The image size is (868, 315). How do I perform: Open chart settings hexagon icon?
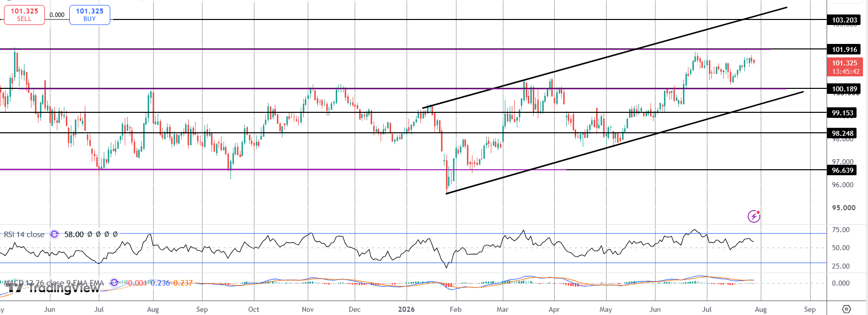pos(847,309)
